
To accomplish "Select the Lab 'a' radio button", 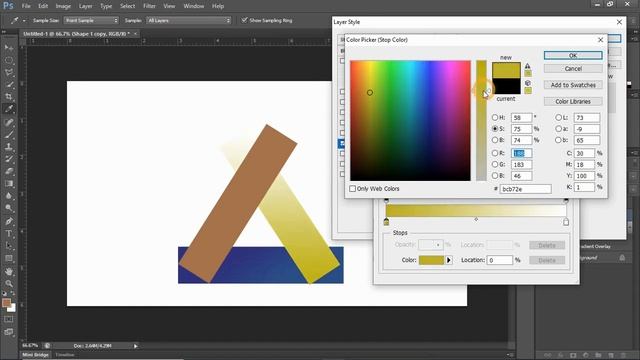I will [x=558, y=129].
